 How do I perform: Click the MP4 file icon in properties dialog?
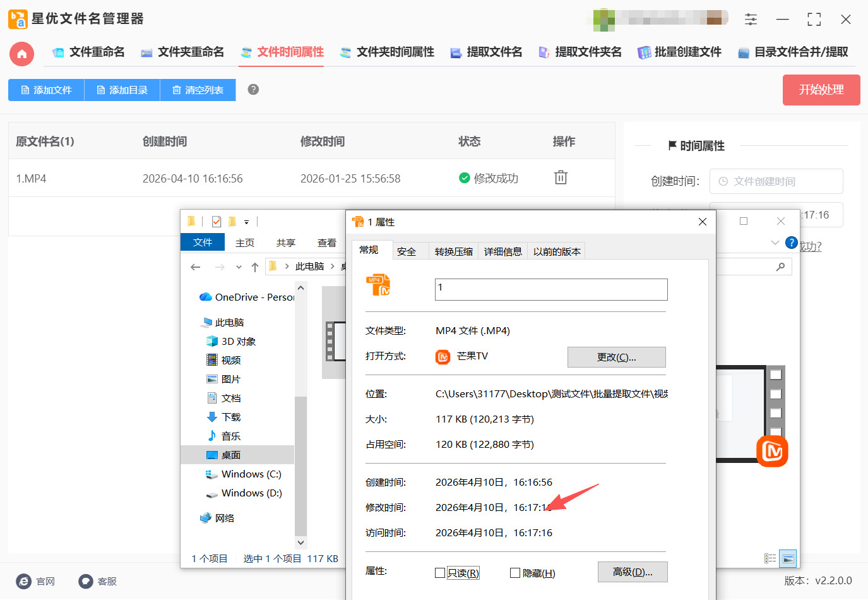(378, 285)
